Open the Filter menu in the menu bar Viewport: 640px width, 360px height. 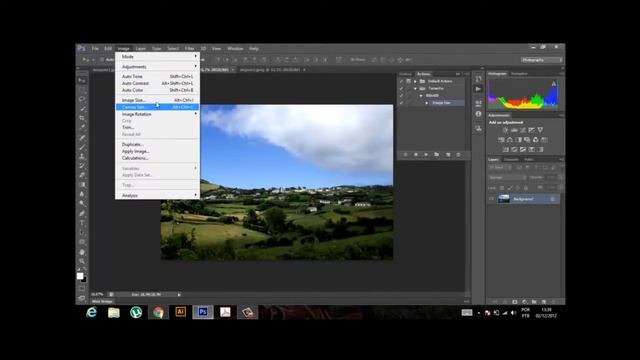click(x=189, y=49)
